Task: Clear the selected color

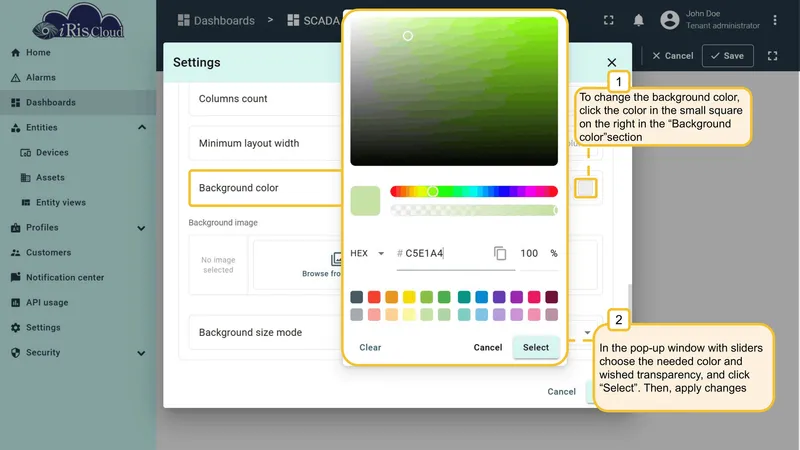Action: point(370,347)
